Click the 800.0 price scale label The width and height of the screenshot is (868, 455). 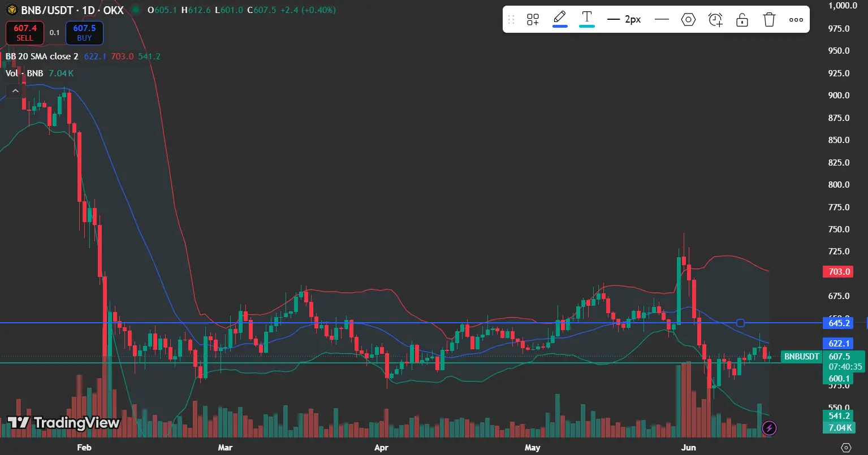click(839, 185)
